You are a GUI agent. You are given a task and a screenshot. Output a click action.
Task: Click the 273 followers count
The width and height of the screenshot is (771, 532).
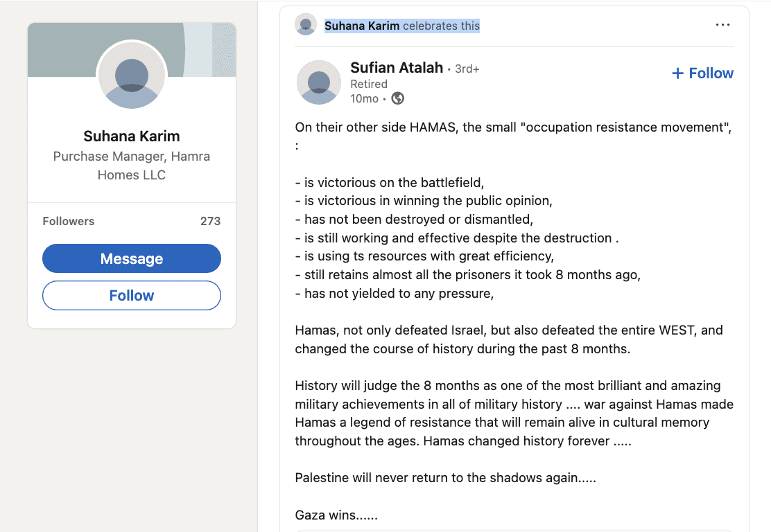(211, 221)
